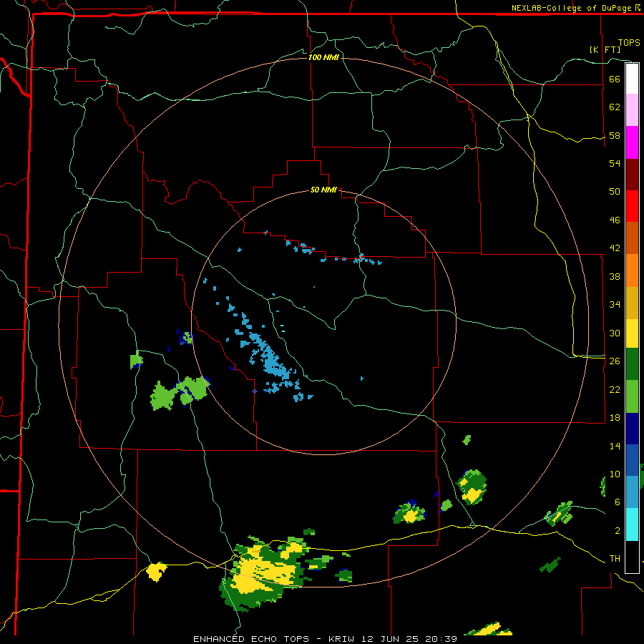Click the NEXLAB-College of DuPage title text
The height and width of the screenshot is (644, 644).
(x=572, y=8)
